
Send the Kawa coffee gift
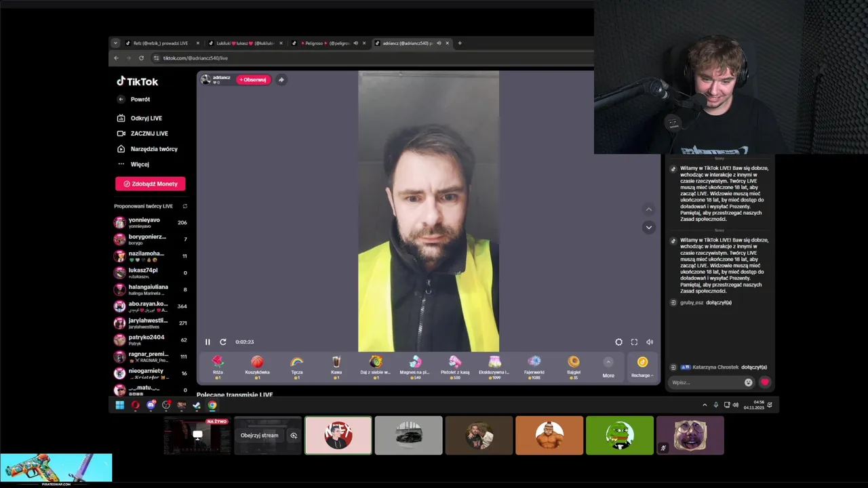pos(336,367)
